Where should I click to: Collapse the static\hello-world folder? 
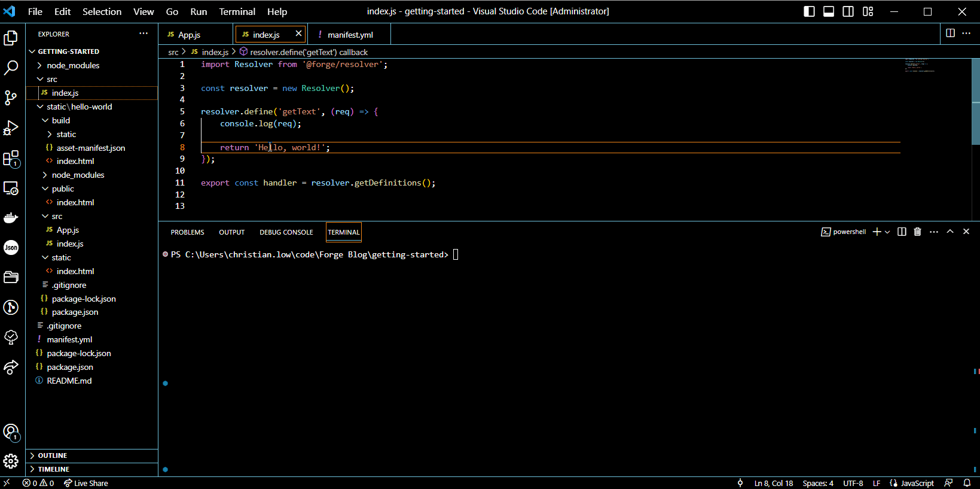click(x=91, y=107)
